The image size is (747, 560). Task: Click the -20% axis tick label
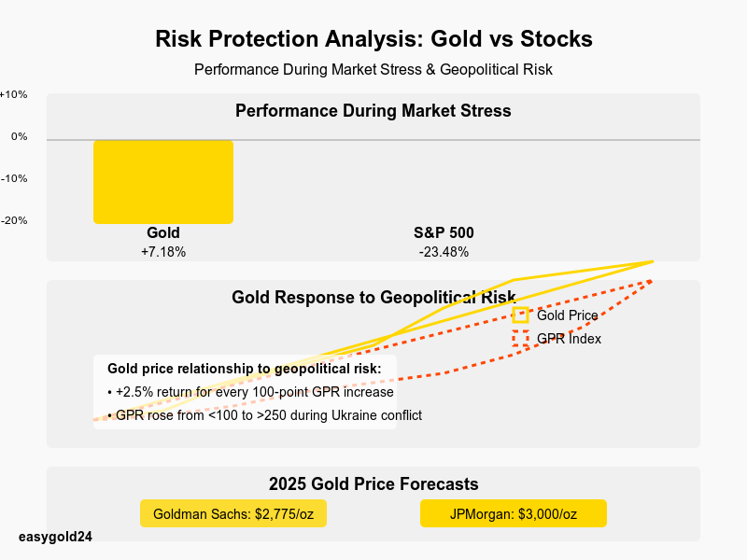pos(14,220)
